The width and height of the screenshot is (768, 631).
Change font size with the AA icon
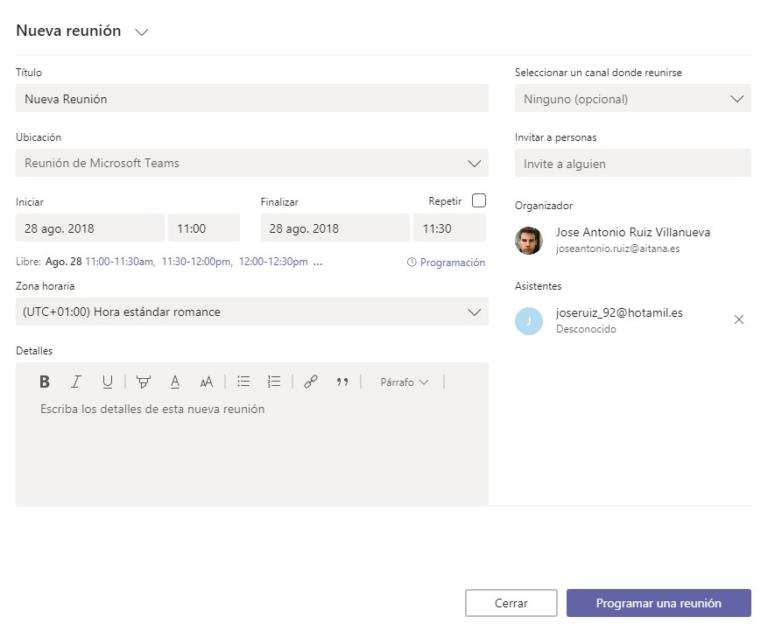click(x=206, y=382)
